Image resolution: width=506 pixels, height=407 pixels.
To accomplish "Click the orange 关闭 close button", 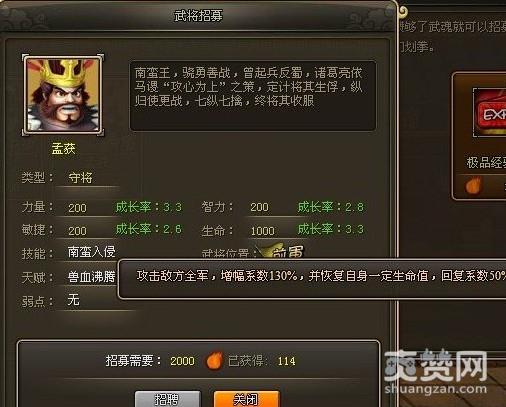I will tap(246, 399).
